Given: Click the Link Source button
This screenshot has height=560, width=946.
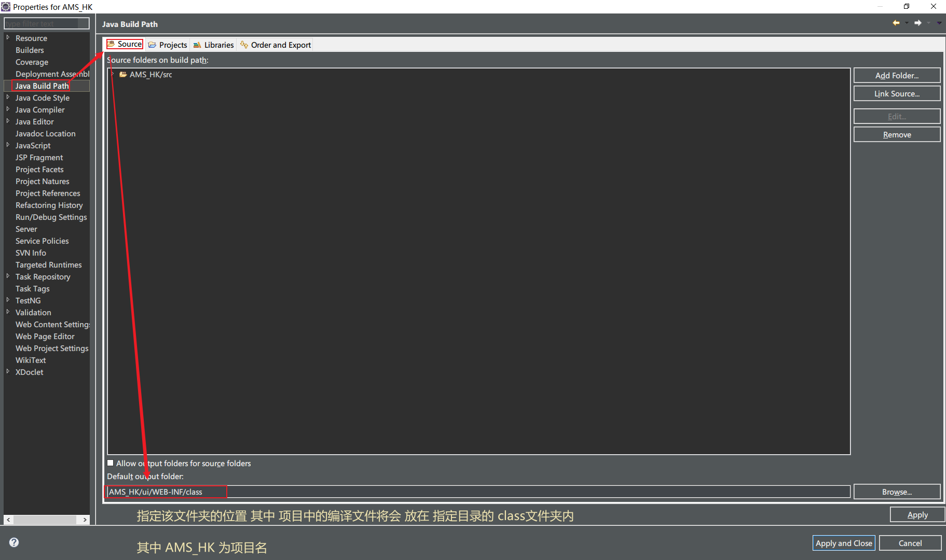Looking at the screenshot, I should click(896, 93).
